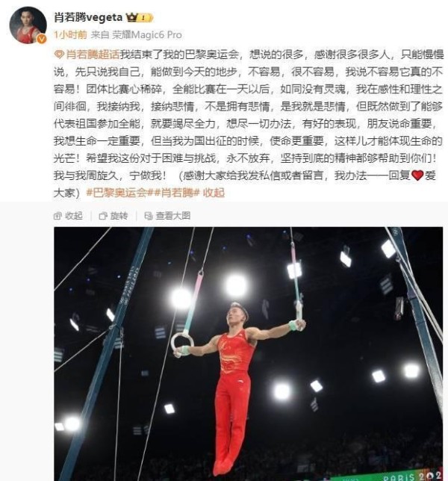Viewport: 448px width, 481px height.
Task: Click the view large image icon
Action: 149,216
